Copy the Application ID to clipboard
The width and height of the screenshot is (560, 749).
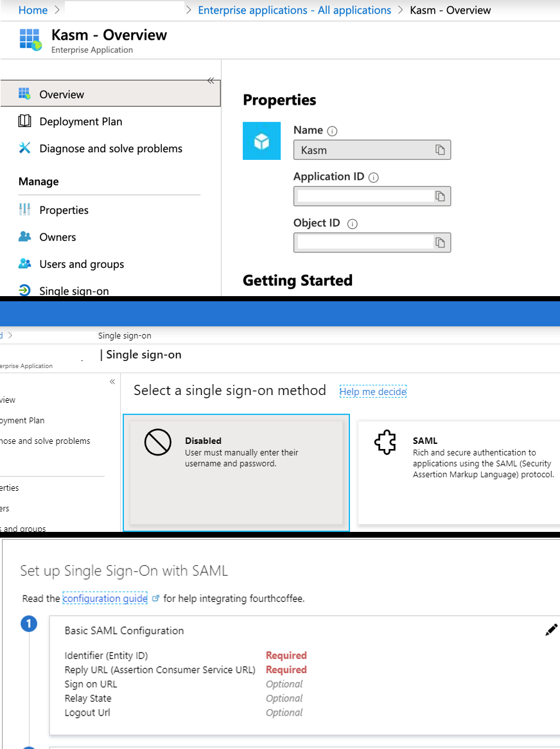pos(440,197)
